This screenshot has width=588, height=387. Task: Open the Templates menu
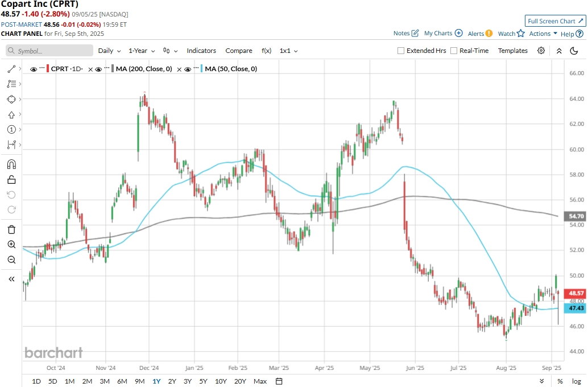(512, 51)
